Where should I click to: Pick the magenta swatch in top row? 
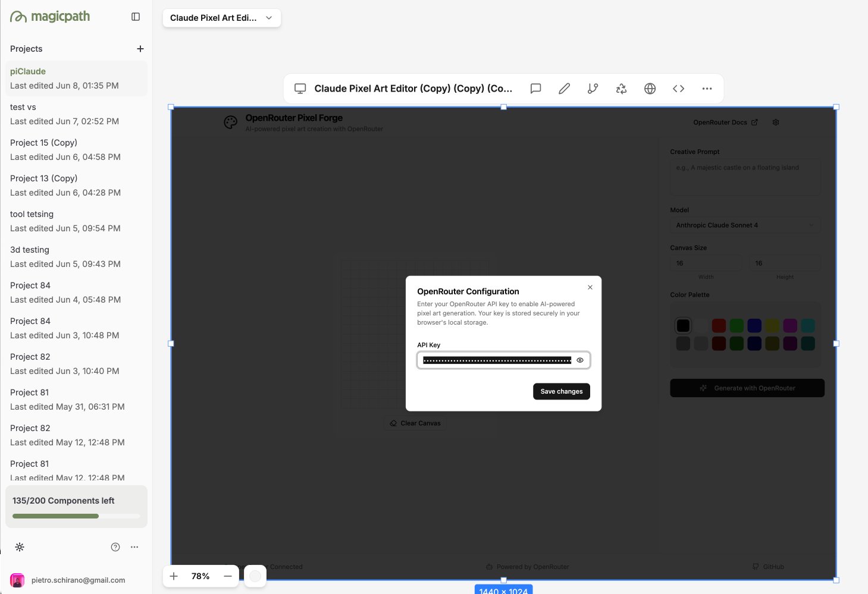pyautogui.click(x=790, y=325)
